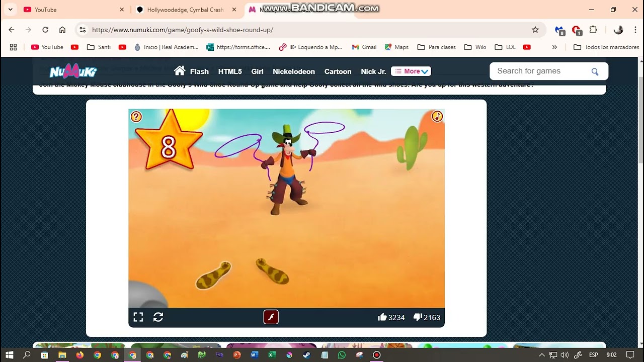Open the Loquendo a Mp bookmark

[x=310, y=47]
